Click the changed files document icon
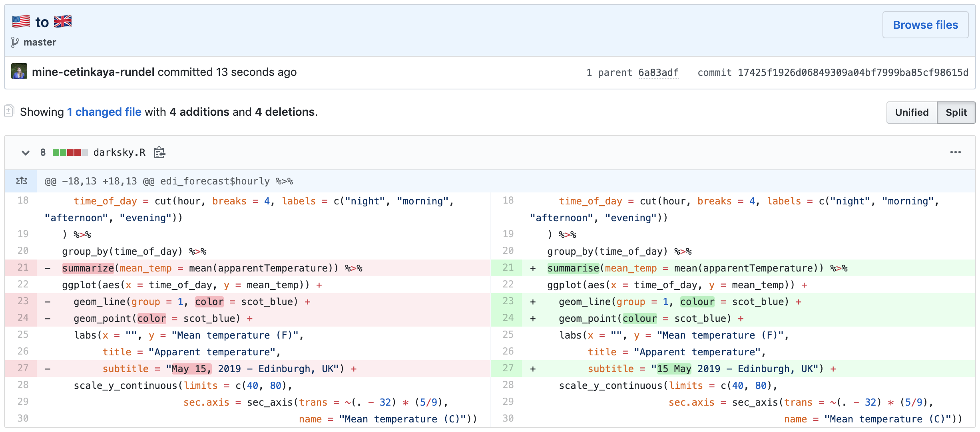The height and width of the screenshot is (432, 980). (10, 111)
